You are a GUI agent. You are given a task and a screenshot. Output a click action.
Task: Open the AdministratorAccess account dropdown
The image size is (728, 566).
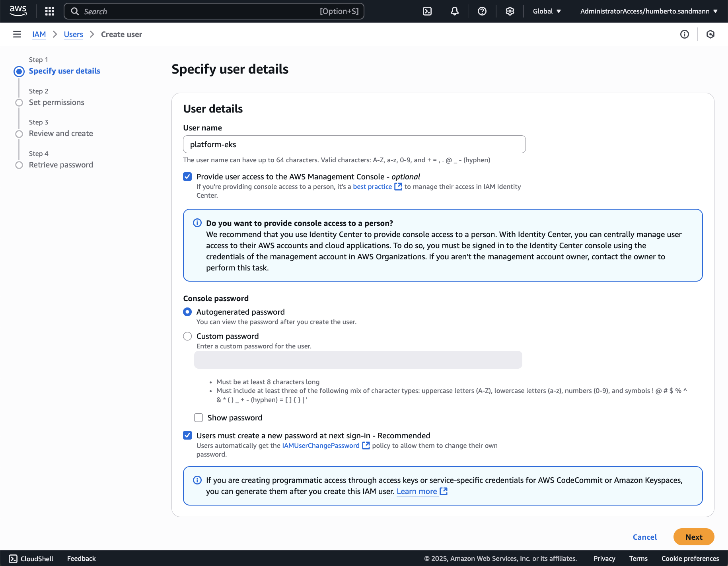pyautogui.click(x=648, y=11)
